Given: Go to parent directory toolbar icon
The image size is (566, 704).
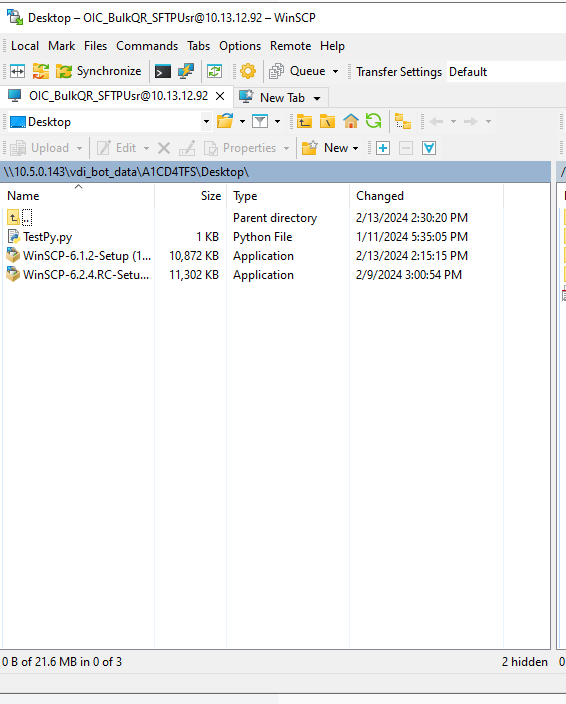Looking at the screenshot, I should (x=304, y=121).
